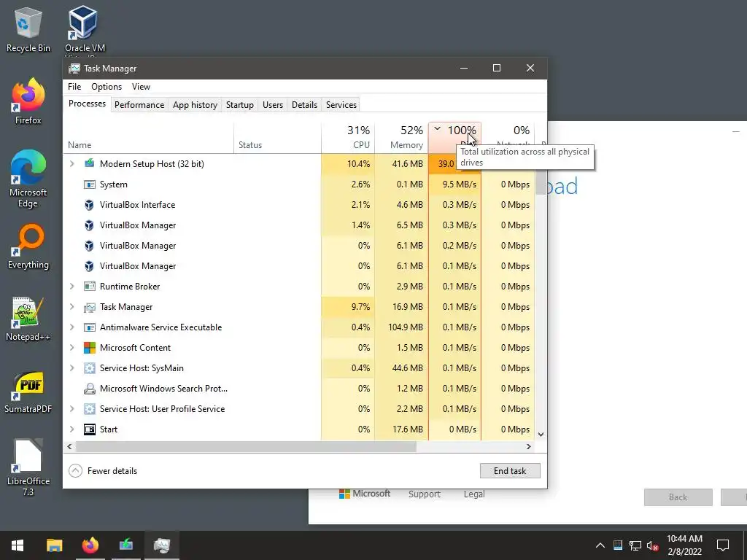Click the VirtualBox Interface process icon
This screenshot has width=747, height=560.
[x=89, y=205]
